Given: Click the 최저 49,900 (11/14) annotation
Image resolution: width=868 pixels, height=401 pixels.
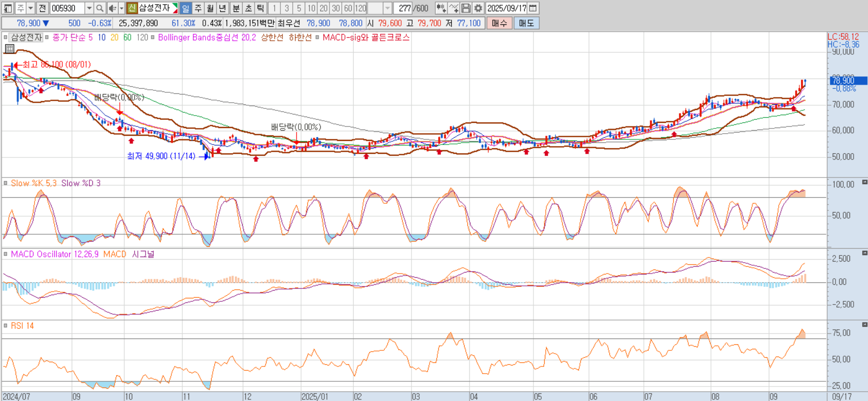Looking at the screenshot, I should pyautogui.click(x=161, y=156).
